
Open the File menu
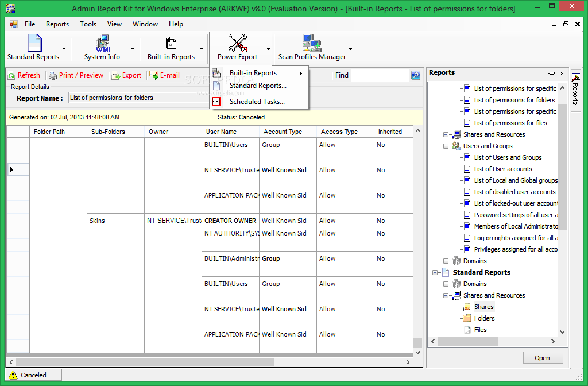point(30,24)
